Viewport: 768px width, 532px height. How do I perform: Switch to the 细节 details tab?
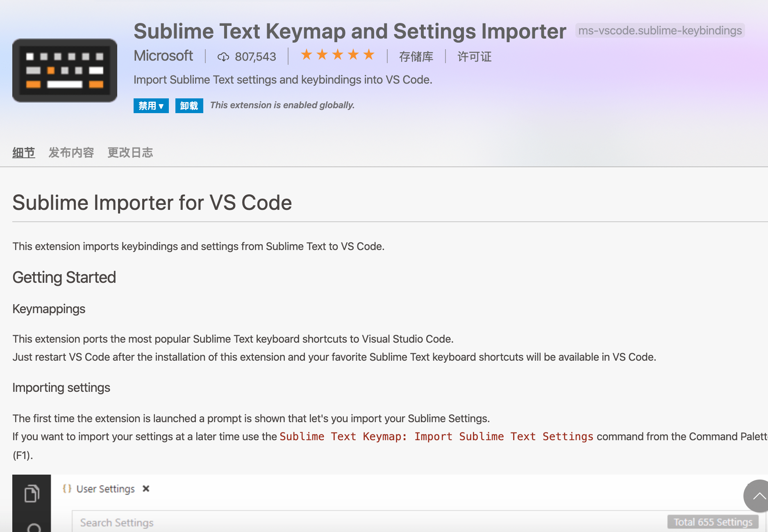(24, 152)
